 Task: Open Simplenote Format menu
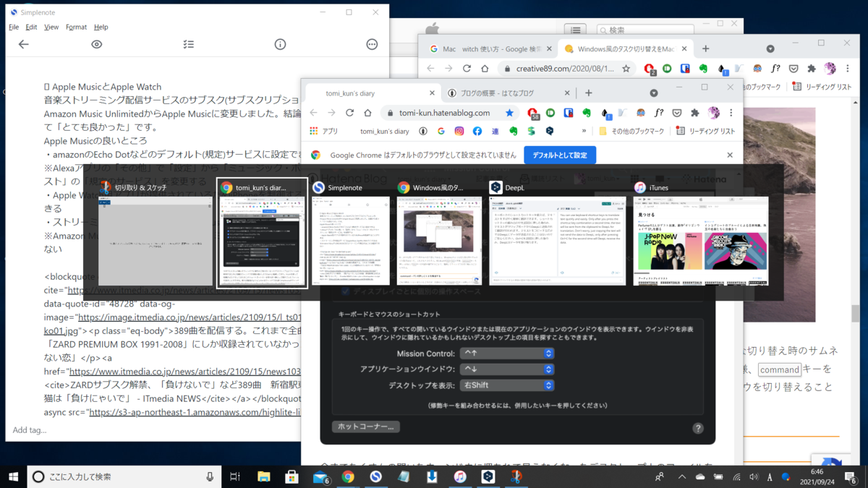click(76, 27)
